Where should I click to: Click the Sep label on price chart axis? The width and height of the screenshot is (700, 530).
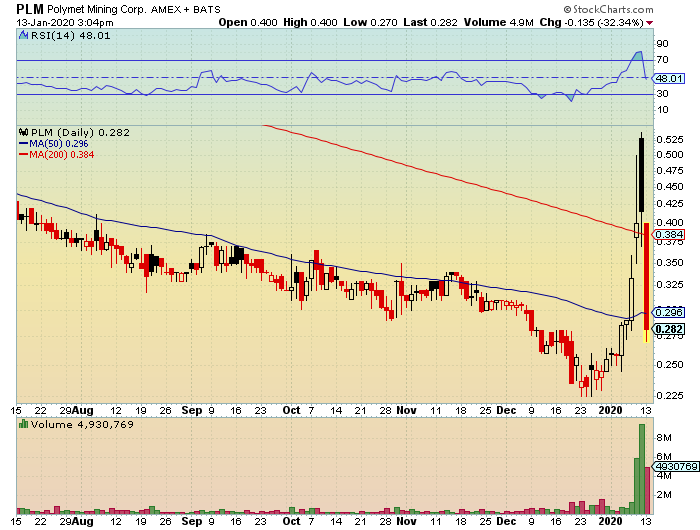192,410
